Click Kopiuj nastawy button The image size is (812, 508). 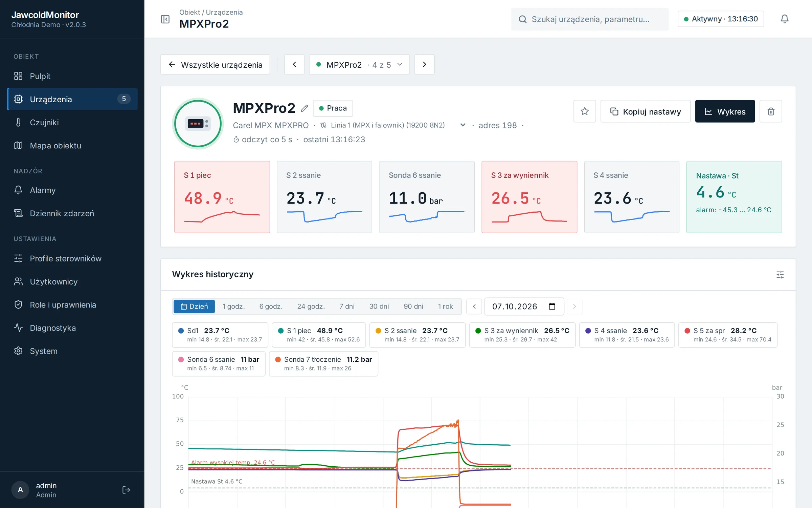coord(645,111)
